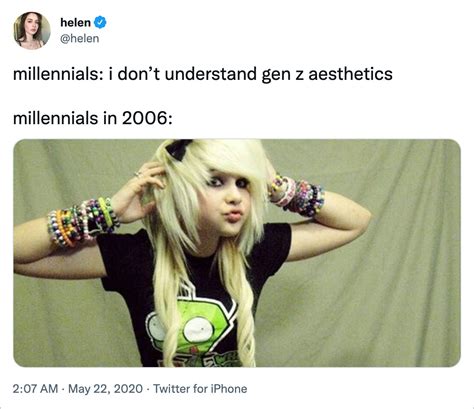This screenshot has height=409, width=474.
Task: Click the black hair bow in the photo
Action: tap(178, 148)
